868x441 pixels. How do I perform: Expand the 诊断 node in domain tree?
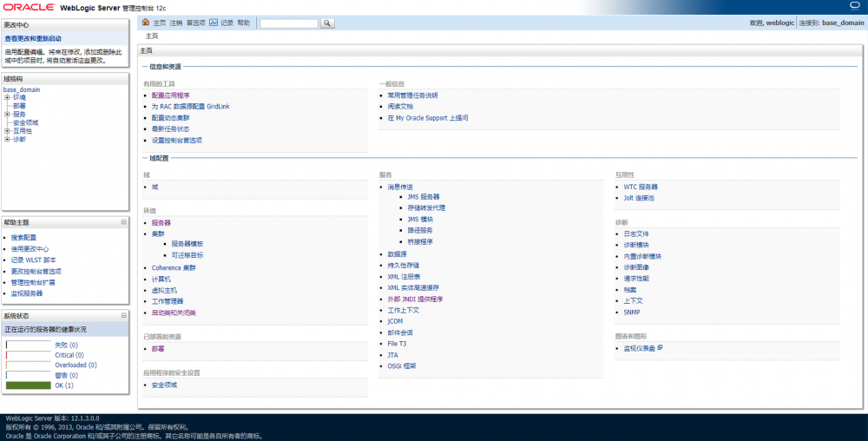7,140
